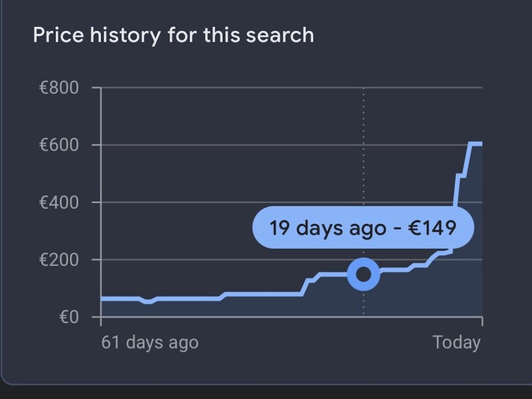Click the "19 days ago - €149" tooltip
532x399 pixels.
363,228
